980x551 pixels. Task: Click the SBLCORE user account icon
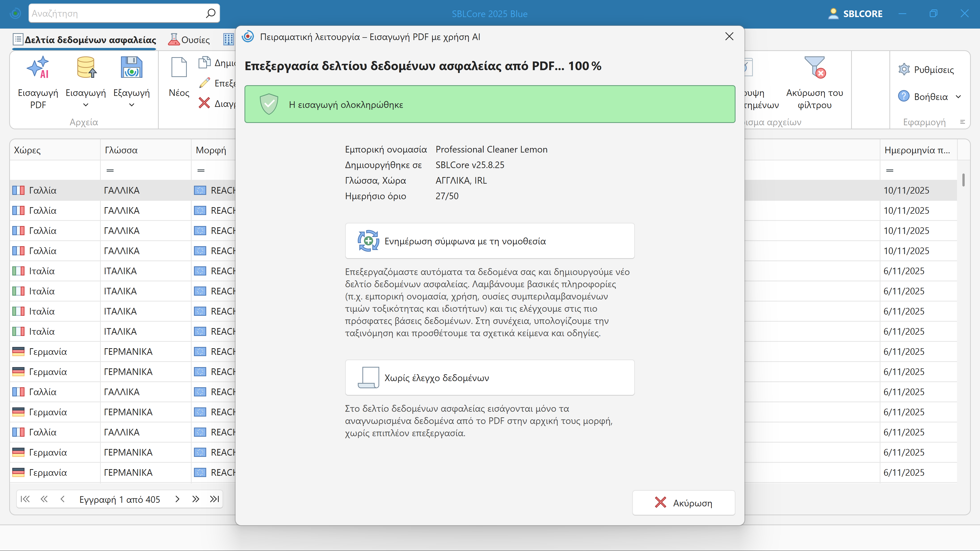(833, 14)
